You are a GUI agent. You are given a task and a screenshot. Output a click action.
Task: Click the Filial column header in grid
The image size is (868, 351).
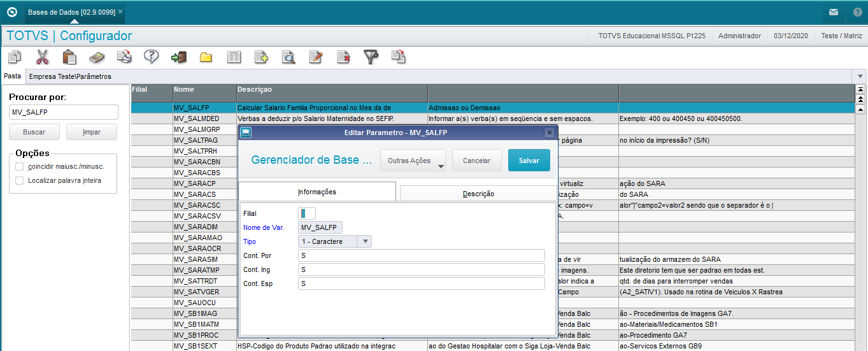click(x=152, y=94)
